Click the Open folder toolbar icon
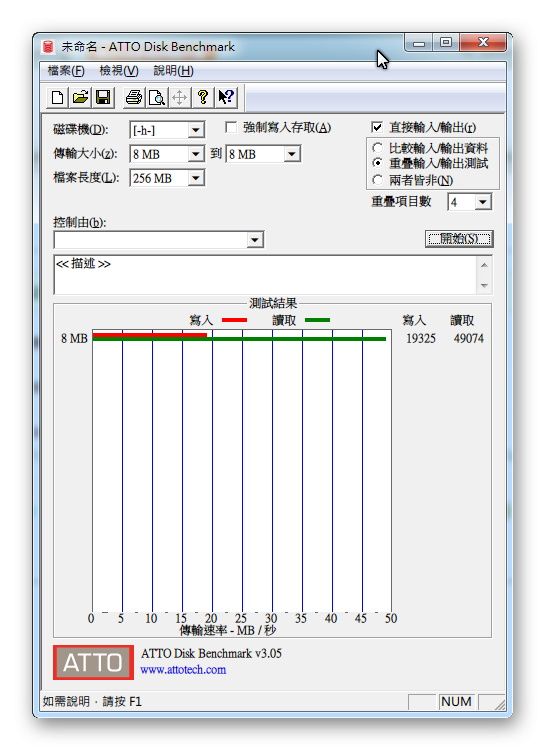546x751 pixels. [80, 98]
